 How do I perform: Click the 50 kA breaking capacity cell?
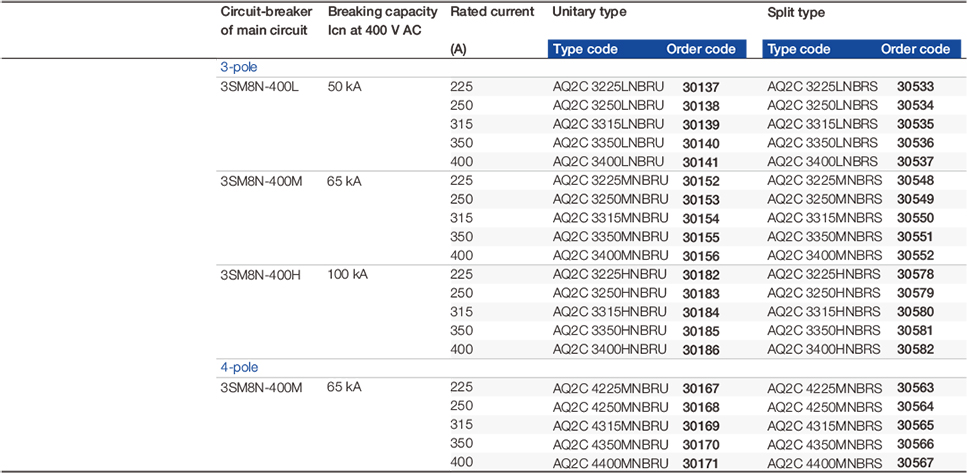[344, 87]
